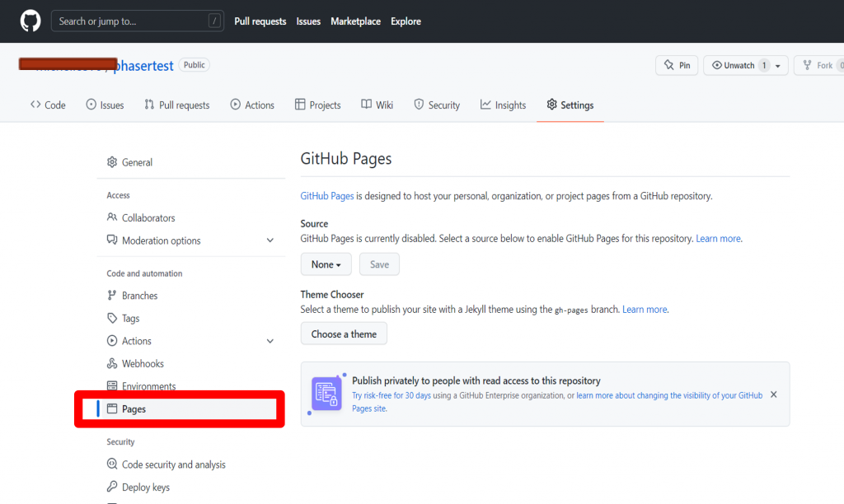Open Issues in top navigation bar
The width and height of the screenshot is (844, 504).
point(308,21)
